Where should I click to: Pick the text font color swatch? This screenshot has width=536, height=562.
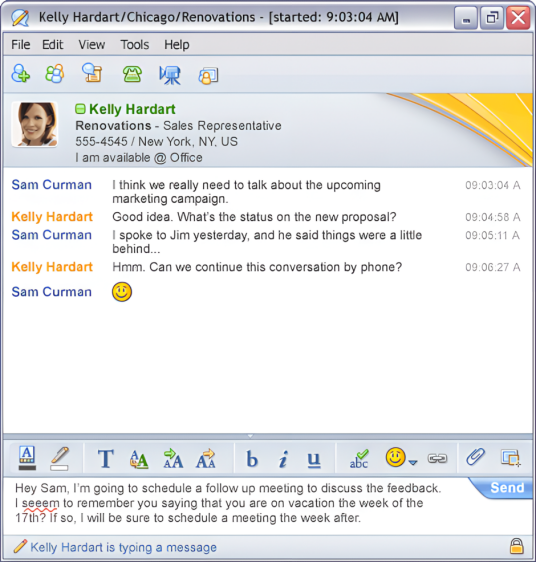[x=27, y=458]
